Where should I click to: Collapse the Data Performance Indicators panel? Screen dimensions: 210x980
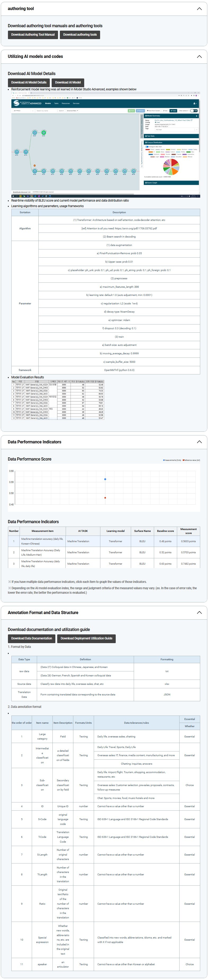click(x=199, y=442)
